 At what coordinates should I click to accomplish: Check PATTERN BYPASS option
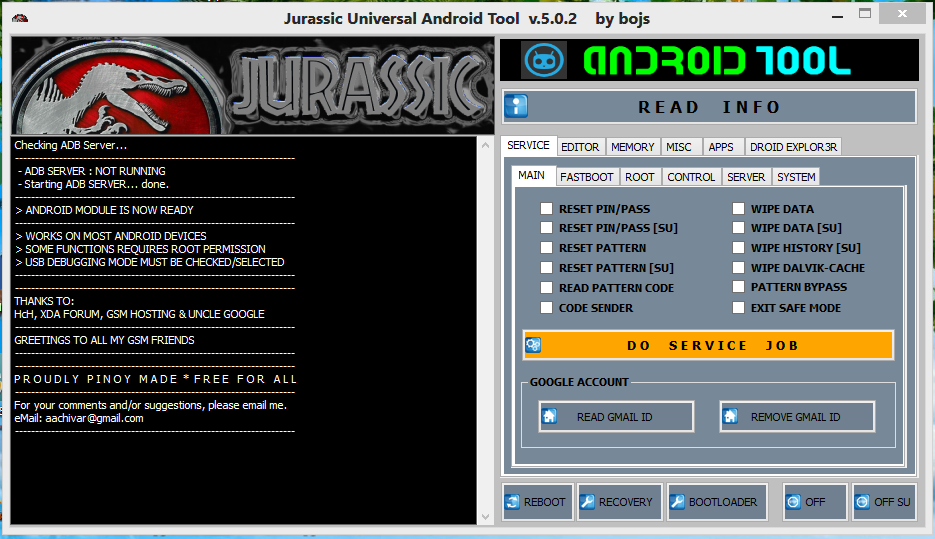pyautogui.click(x=738, y=287)
